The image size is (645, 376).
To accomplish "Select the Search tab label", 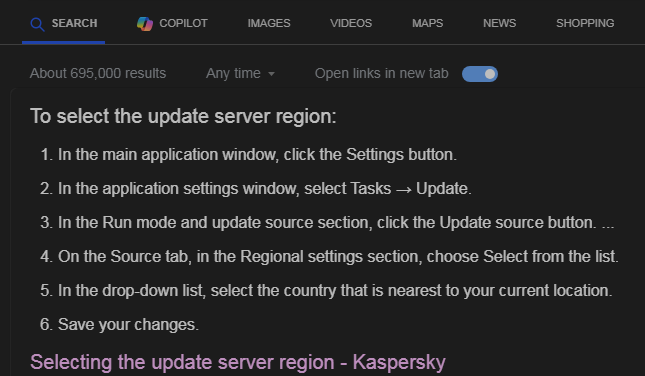I will 74,23.
